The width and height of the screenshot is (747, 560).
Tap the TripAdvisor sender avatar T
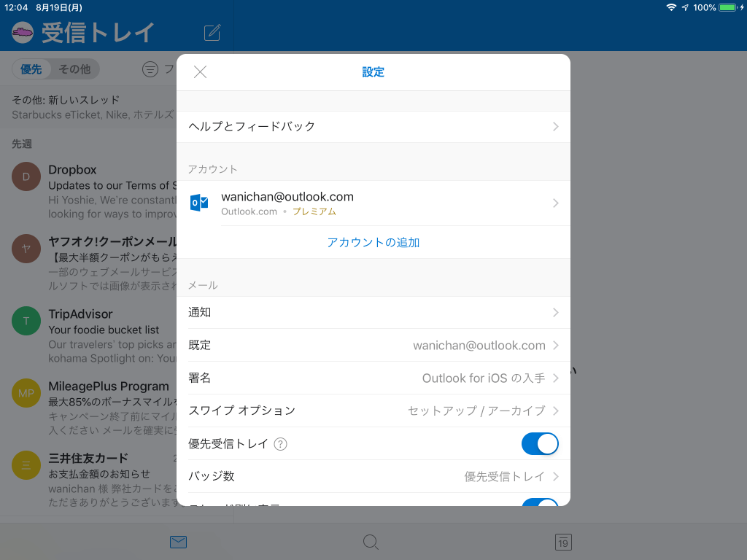[26, 321]
